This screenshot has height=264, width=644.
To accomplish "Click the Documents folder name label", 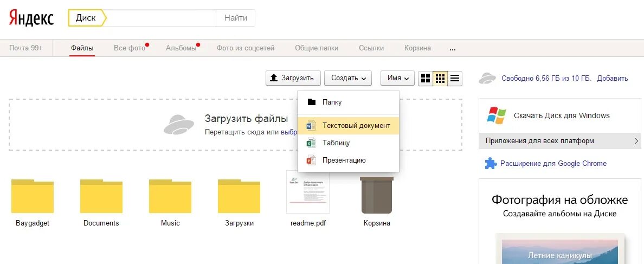I will (101, 223).
